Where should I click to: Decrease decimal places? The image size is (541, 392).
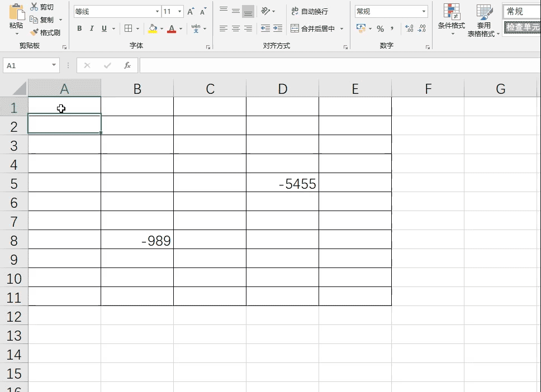(x=421, y=28)
